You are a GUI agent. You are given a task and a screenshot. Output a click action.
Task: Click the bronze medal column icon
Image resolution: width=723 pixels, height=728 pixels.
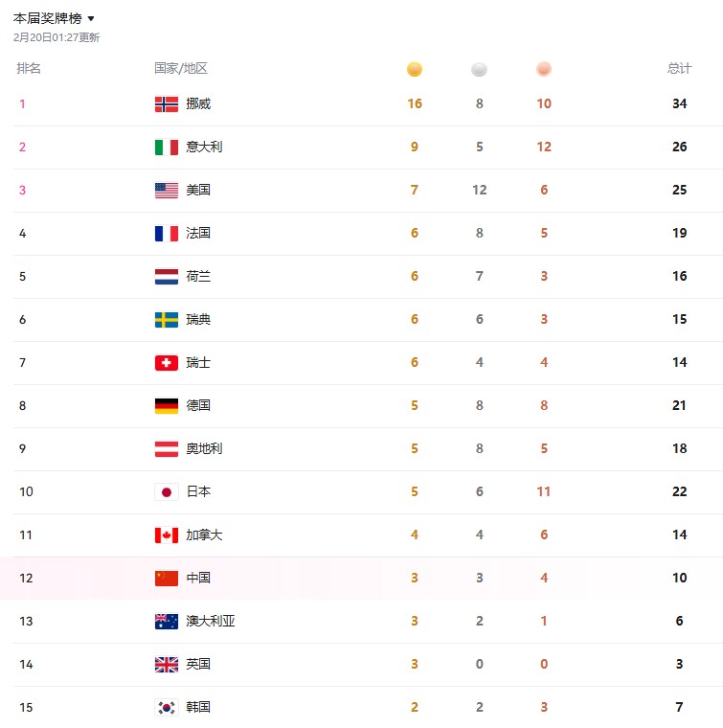pos(544,69)
